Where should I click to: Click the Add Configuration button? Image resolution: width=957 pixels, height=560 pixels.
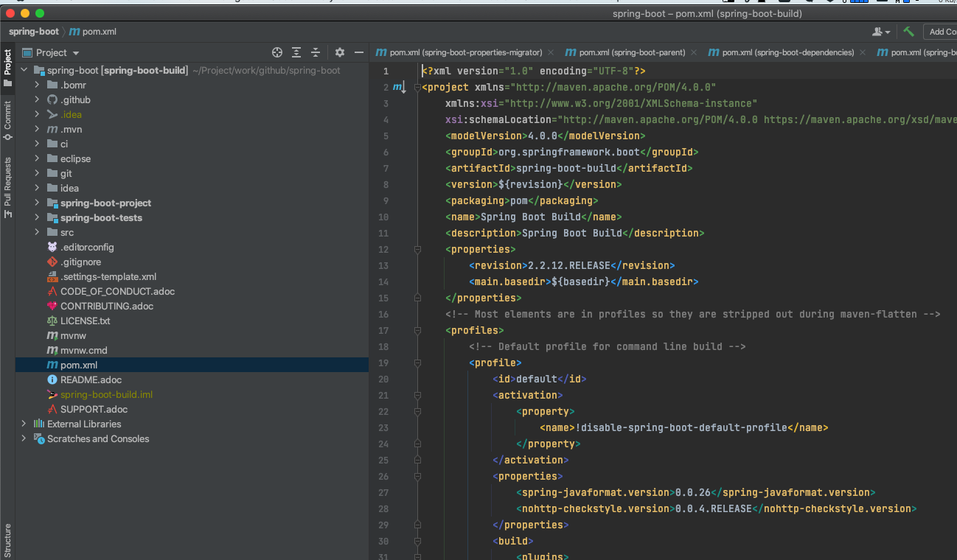pos(941,32)
